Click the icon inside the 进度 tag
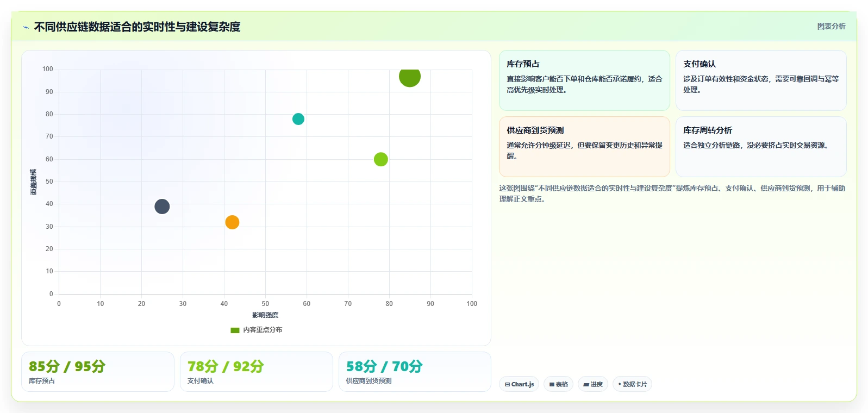 point(586,384)
